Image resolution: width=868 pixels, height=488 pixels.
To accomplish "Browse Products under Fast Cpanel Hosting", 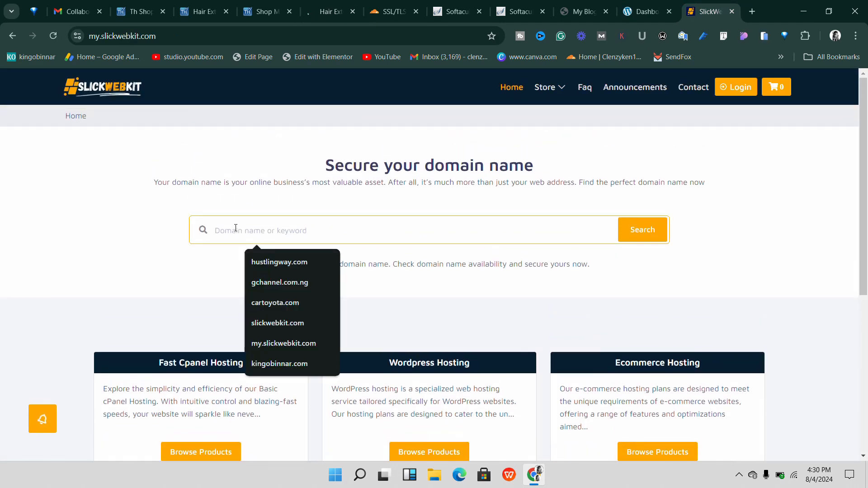I will [201, 452].
